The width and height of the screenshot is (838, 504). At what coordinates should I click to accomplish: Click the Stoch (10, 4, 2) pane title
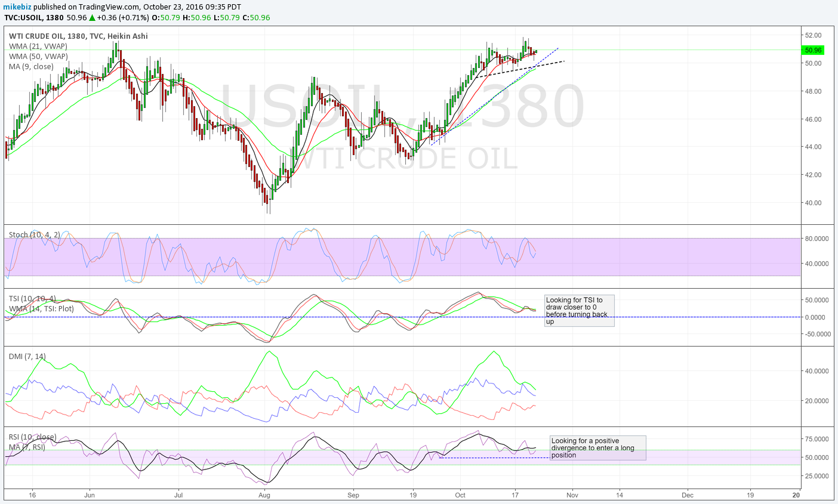tap(34, 234)
